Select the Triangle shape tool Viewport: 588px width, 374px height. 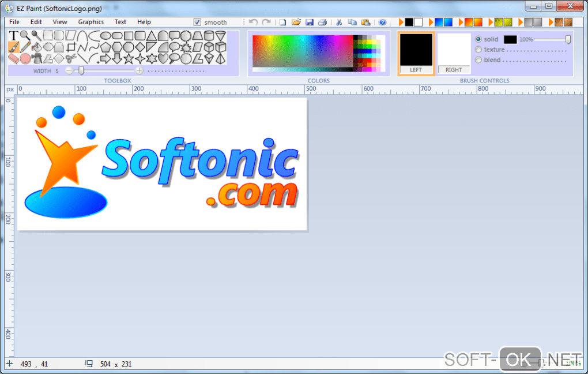click(152, 36)
